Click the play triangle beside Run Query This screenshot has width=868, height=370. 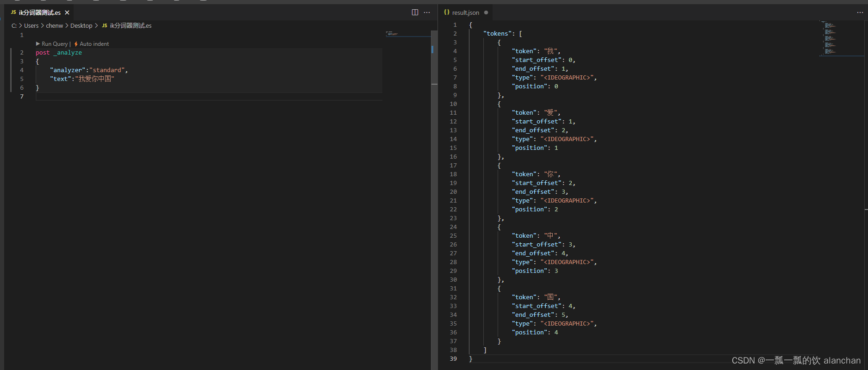[38, 44]
